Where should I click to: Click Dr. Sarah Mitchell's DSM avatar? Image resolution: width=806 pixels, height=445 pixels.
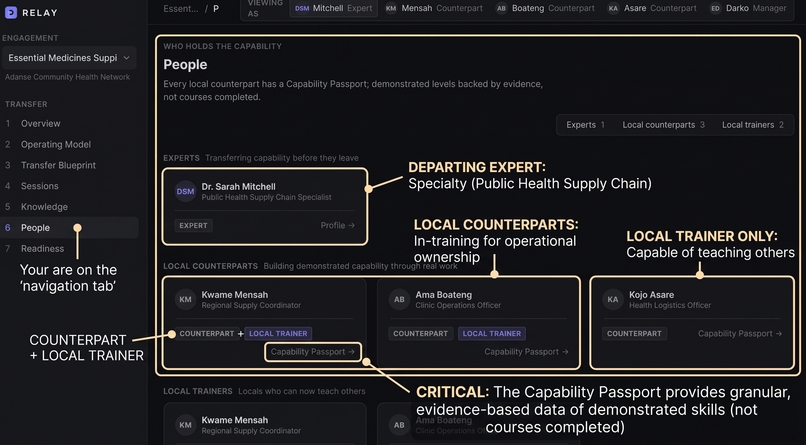tap(186, 192)
